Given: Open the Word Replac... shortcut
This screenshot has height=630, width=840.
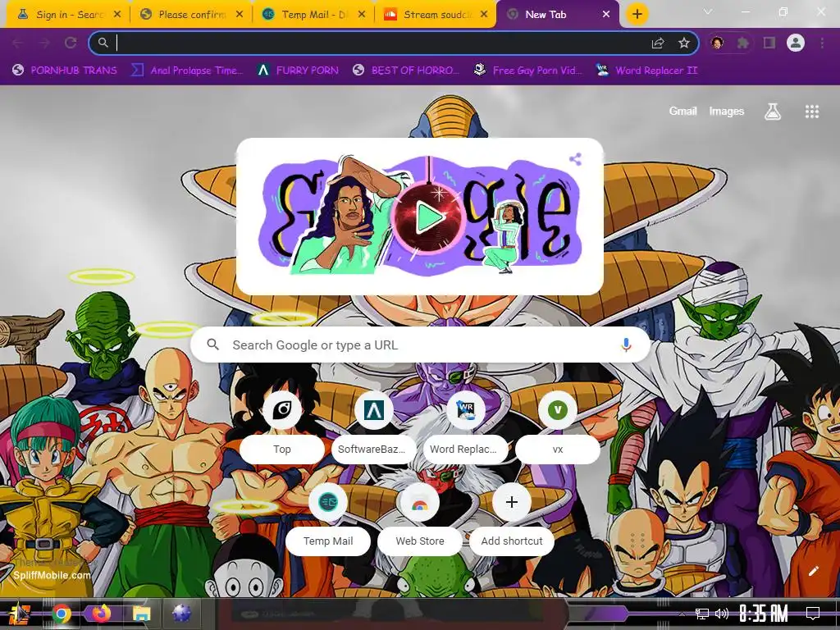Looking at the screenshot, I should click(466, 429).
